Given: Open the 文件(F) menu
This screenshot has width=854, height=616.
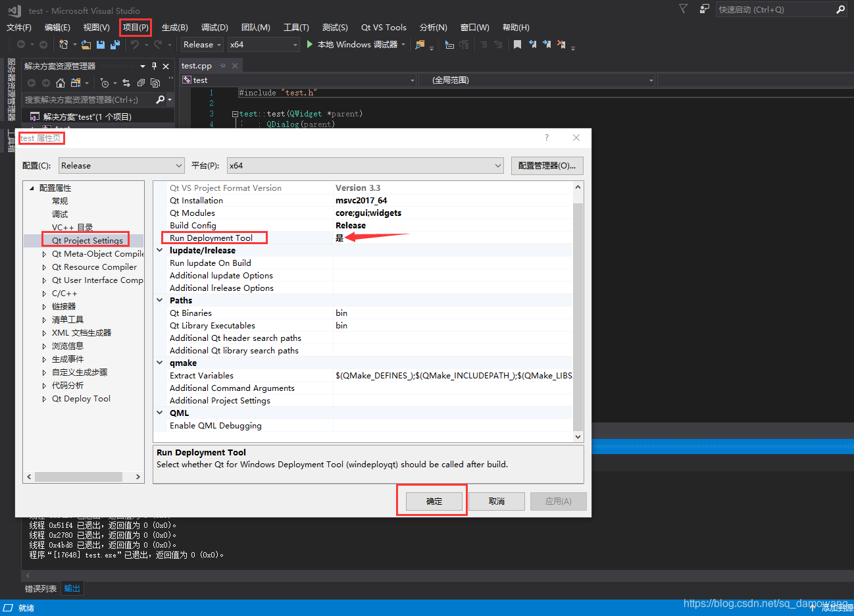Looking at the screenshot, I should pyautogui.click(x=19, y=27).
